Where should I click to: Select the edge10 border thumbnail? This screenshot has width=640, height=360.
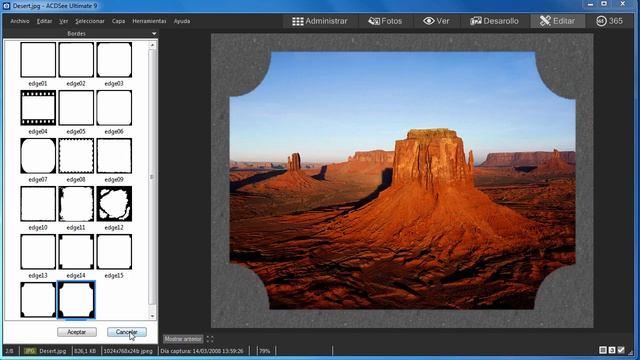tap(38, 204)
